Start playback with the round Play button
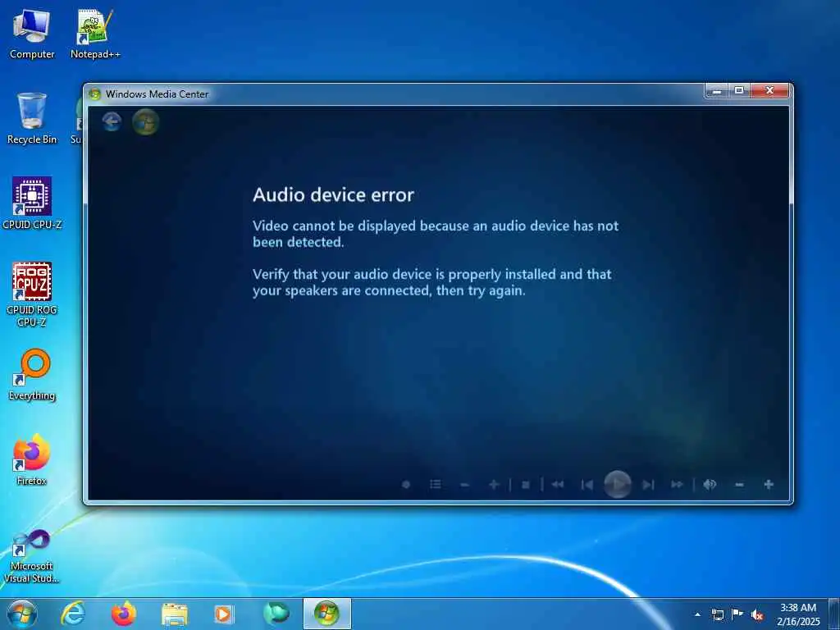 [617, 484]
